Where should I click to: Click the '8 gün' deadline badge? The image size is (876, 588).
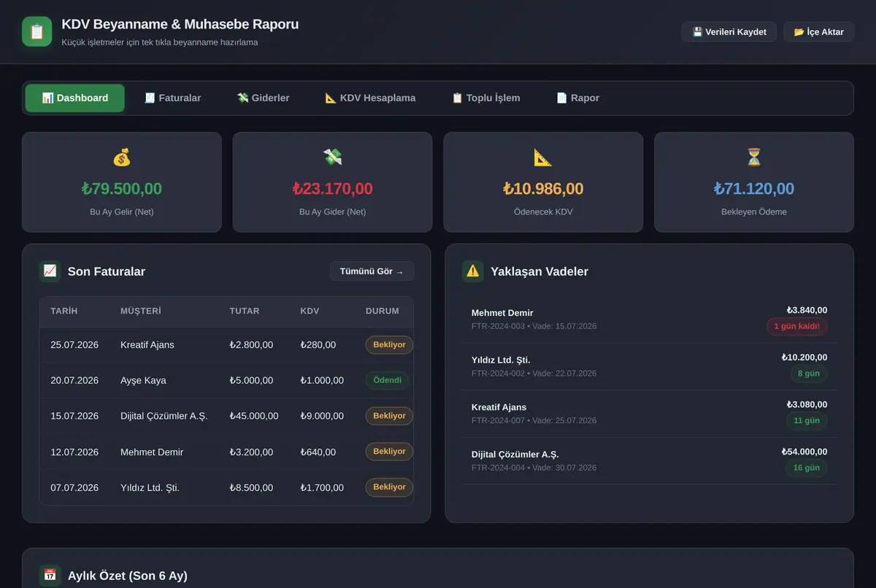click(x=809, y=374)
